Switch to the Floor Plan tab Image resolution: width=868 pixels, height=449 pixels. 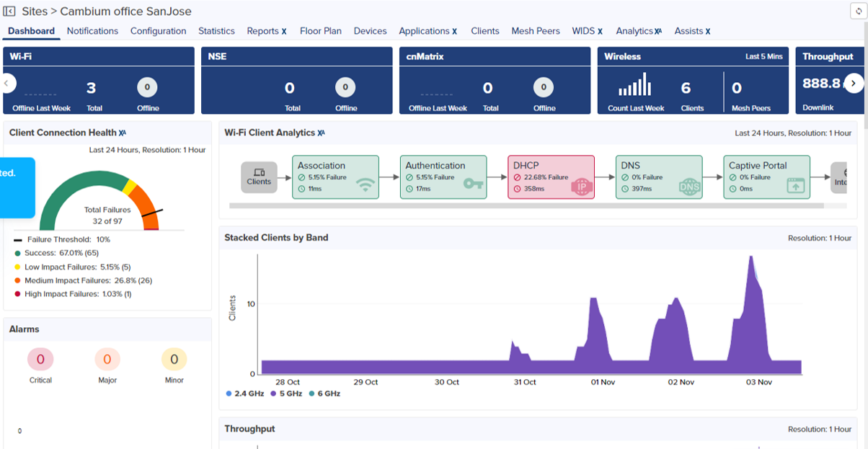coord(321,31)
